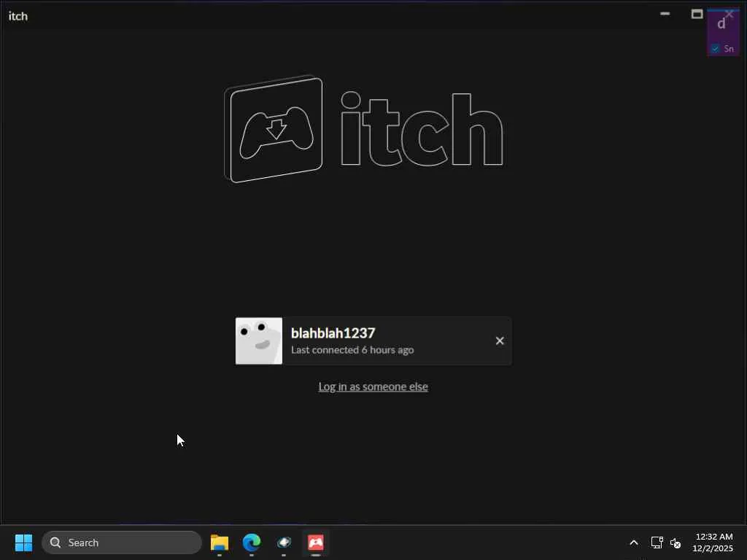The height and width of the screenshot is (560, 747).
Task: Open network status tray icon
Action: (x=657, y=542)
